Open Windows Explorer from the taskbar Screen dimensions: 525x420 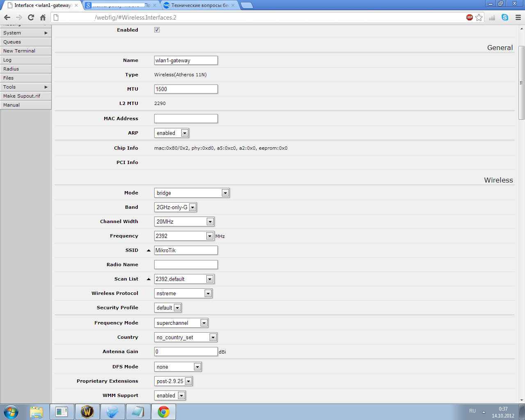pyautogui.click(x=37, y=412)
